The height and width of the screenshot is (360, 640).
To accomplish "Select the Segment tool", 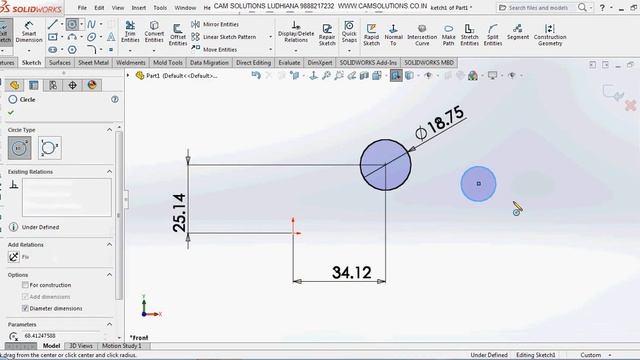I will [x=518, y=31].
